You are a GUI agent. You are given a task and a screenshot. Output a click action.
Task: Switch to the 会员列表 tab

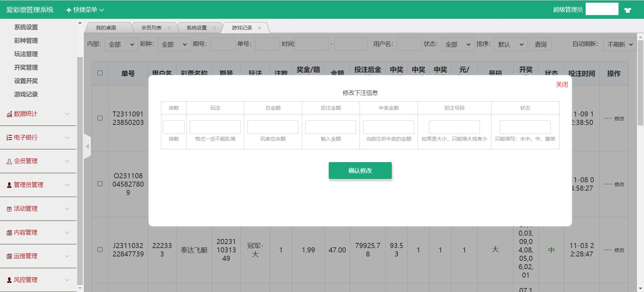pos(151,28)
